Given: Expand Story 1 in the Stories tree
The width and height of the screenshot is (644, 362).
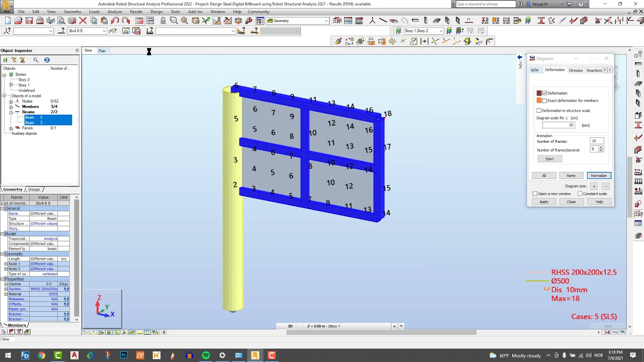Looking at the screenshot, I should tap(11, 85).
